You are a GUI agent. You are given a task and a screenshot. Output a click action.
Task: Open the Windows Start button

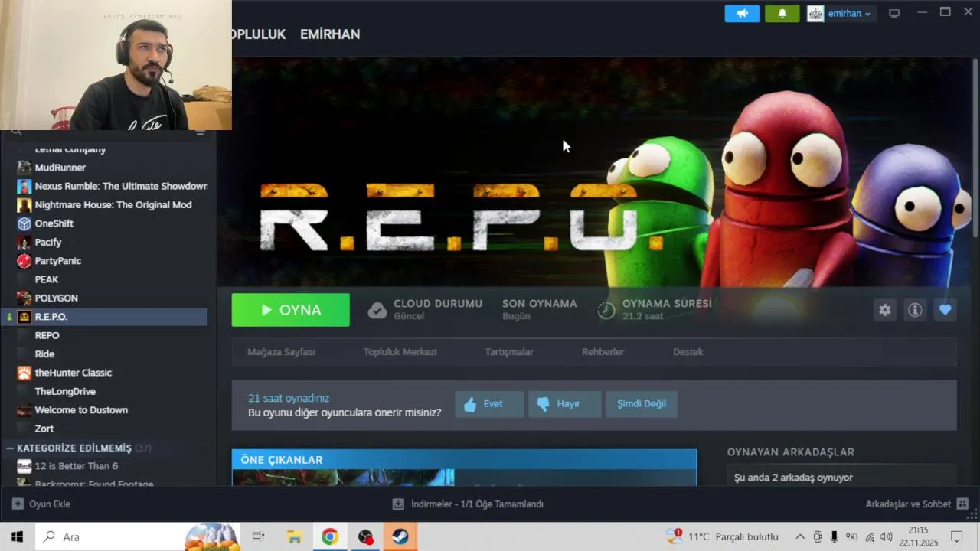pos(17,536)
